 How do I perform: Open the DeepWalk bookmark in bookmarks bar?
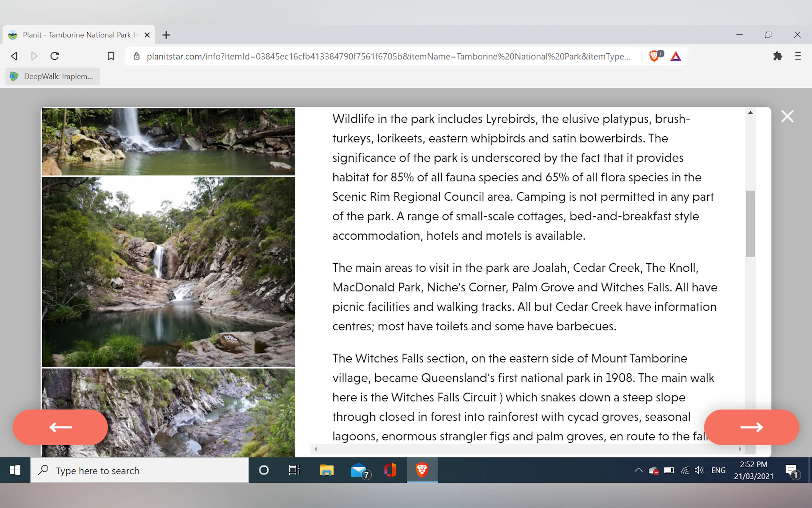tap(53, 76)
